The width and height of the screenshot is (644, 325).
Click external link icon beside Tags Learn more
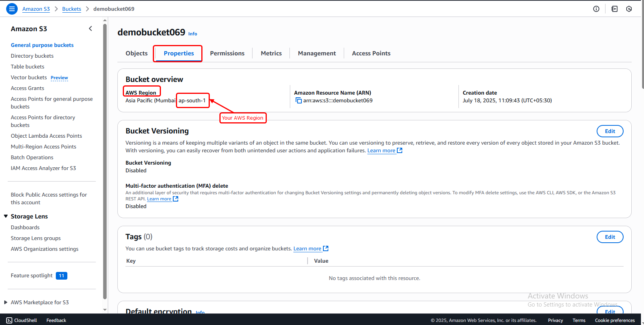tap(326, 248)
